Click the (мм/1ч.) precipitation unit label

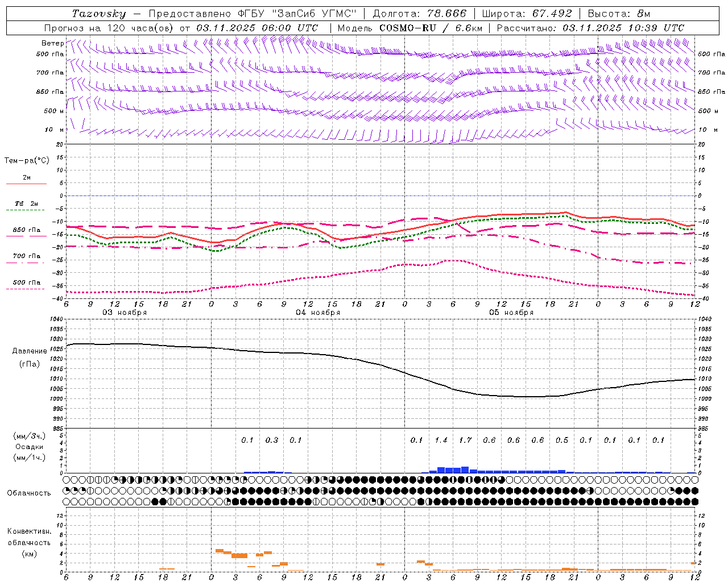tap(30, 458)
